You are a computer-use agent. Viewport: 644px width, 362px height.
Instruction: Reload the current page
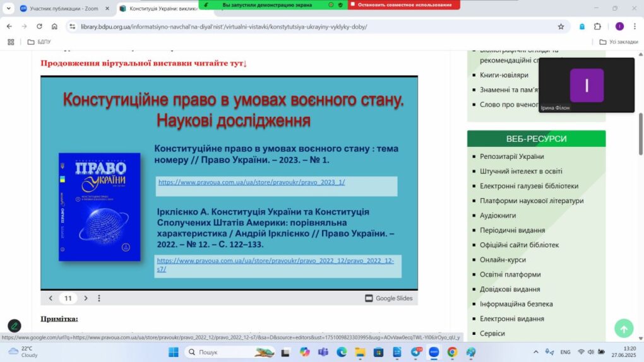coord(39,26)
